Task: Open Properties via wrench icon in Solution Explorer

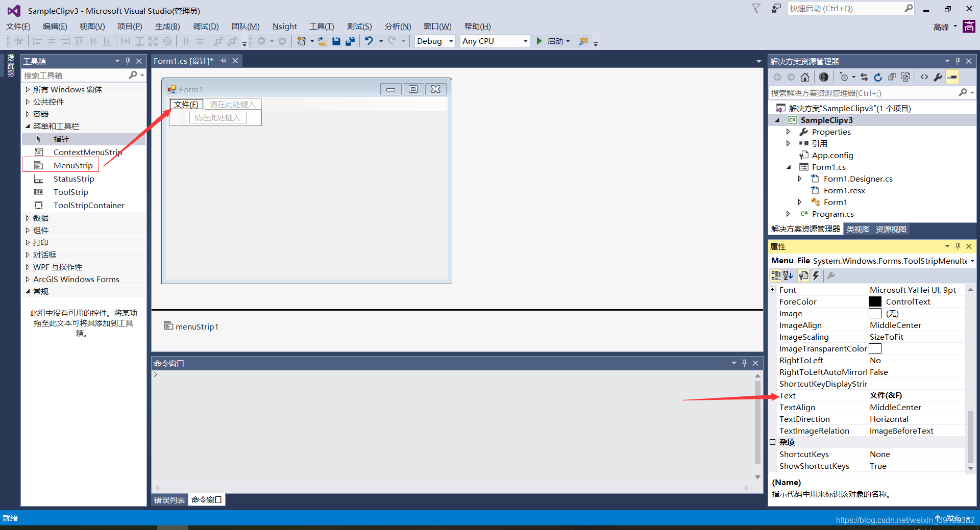Action: pos(938,77)
